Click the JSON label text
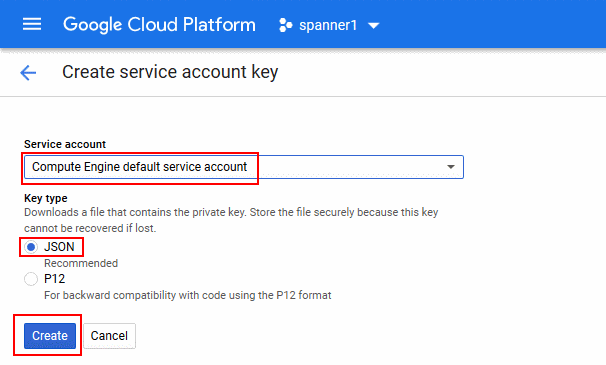Viewport: 606px width, 365px height. click(x=59, y=247)
